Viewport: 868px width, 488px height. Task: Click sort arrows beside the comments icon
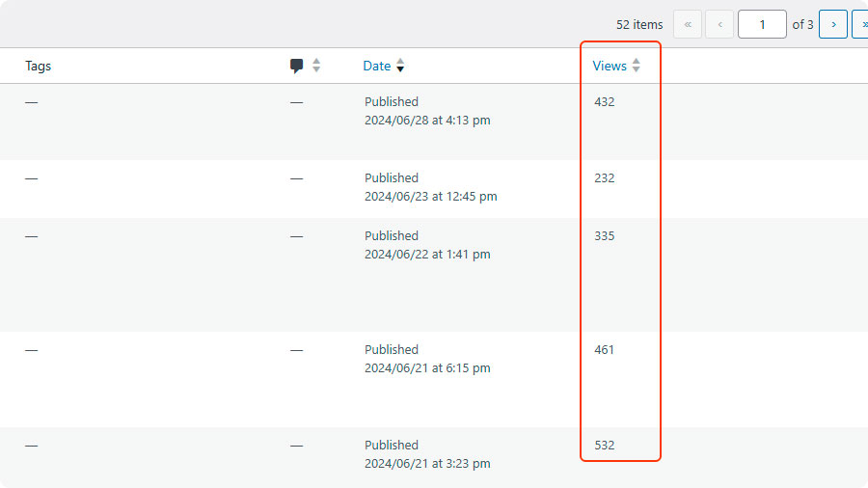[316, 66]
